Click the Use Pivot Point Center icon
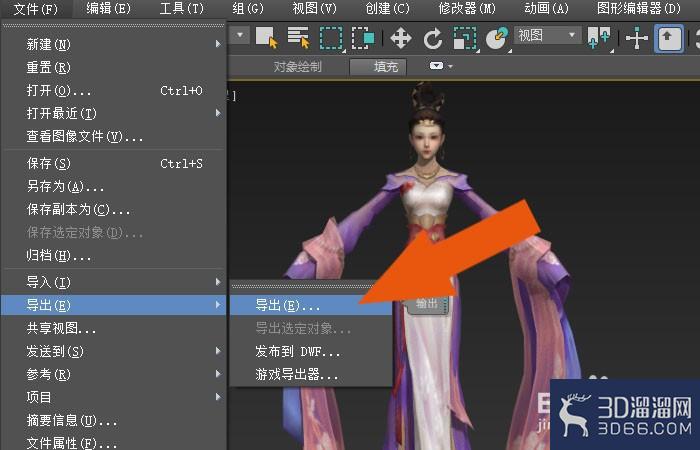Screen dimensions: 700x450 point(599,38)
